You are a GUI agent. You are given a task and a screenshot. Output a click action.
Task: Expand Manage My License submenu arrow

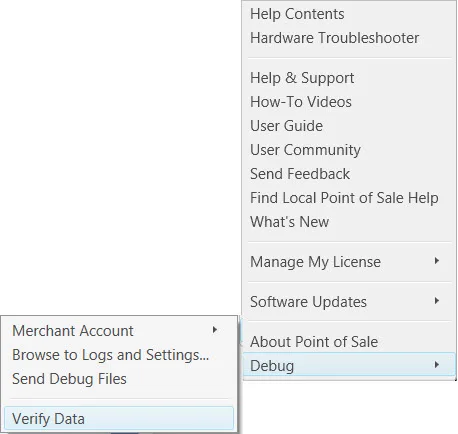pos(436,261)
